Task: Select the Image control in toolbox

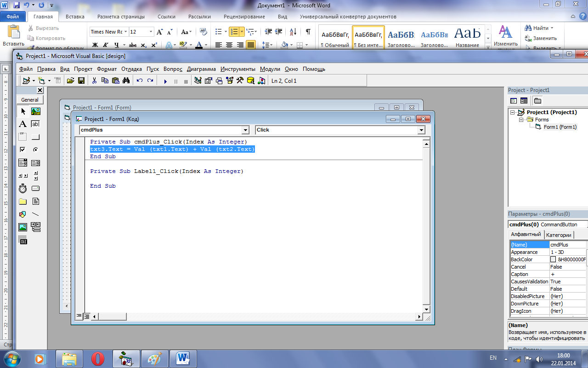Action: coord(23,227)
